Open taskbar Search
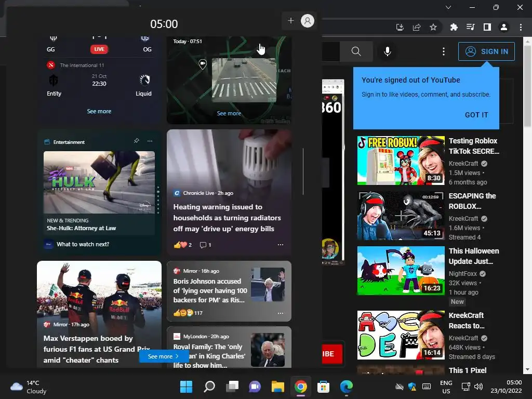The image size is (532, 399). (209, 387)
